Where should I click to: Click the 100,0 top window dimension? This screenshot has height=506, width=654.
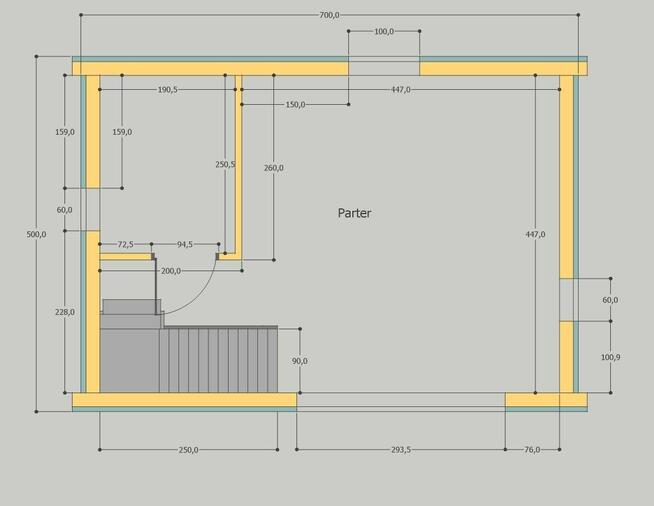[x=383, y=31]
